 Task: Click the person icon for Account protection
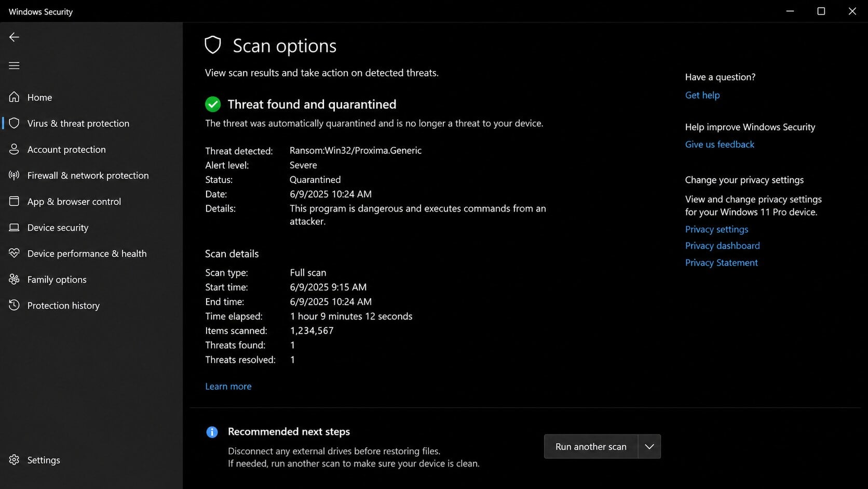pyautogui.click(x=14, y=149)
